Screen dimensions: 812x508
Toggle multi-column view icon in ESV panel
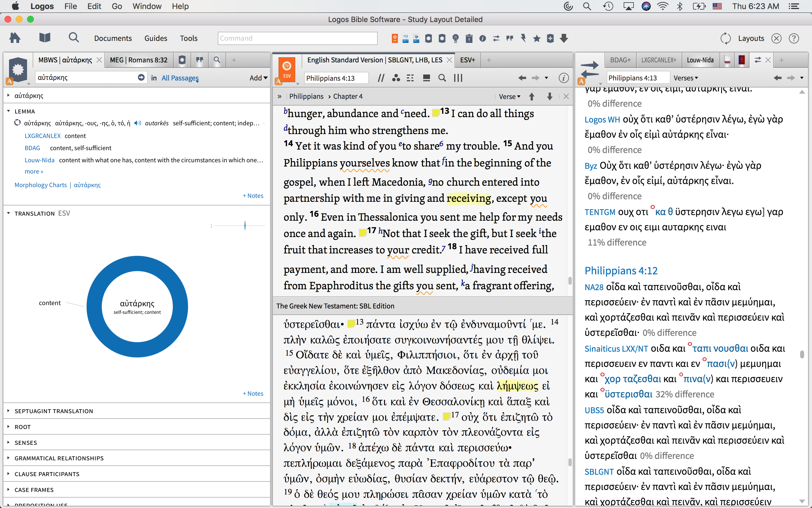click(x=458, y=78)
